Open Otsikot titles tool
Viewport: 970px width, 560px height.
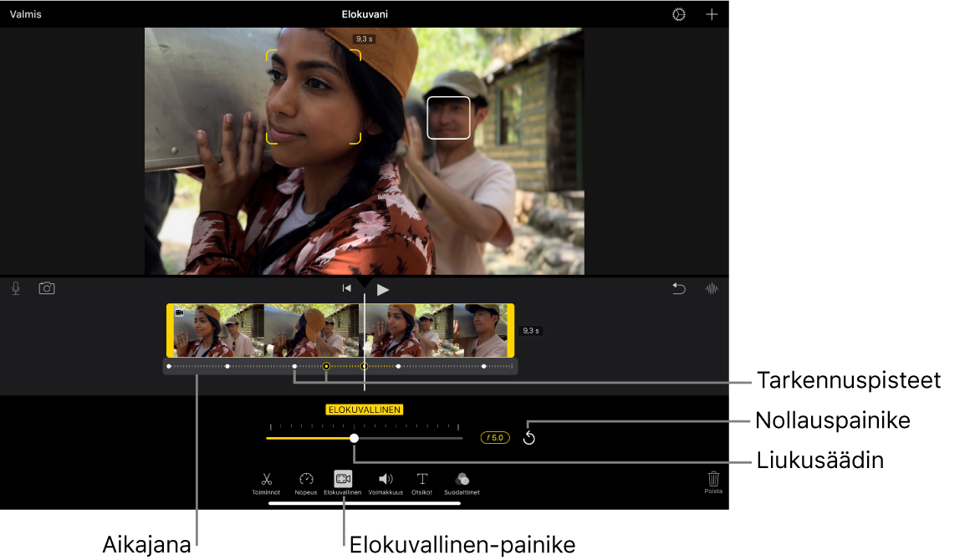click(x=422, y=483)
